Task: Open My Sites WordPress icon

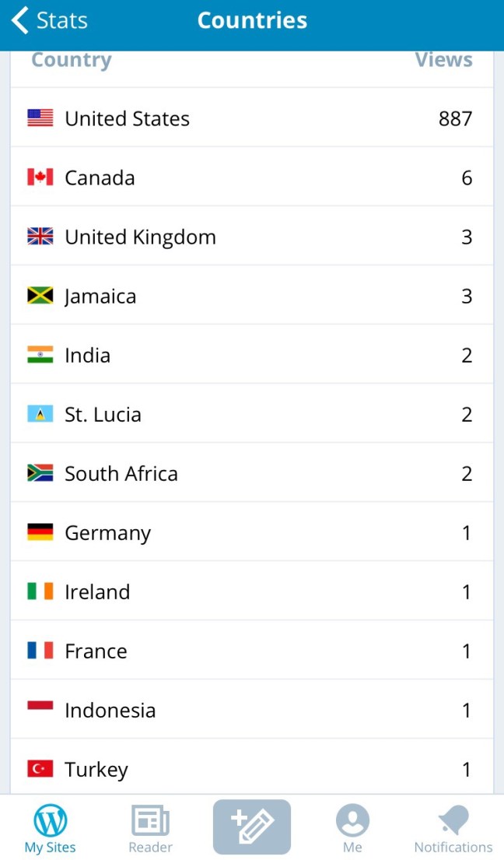Action: pos(51,820)
